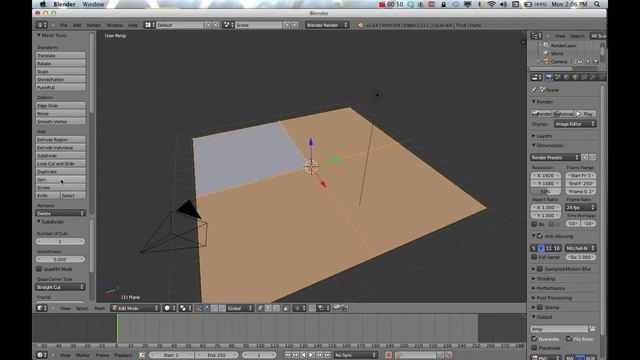
Task: Toggle the Stamp checkbox
Action: [540, 307]
